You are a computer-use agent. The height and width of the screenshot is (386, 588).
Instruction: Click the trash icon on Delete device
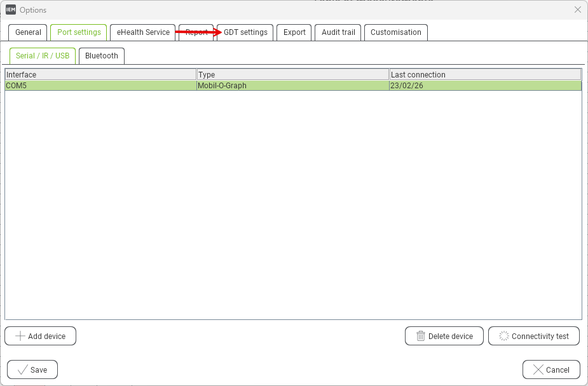pos(421,336)
